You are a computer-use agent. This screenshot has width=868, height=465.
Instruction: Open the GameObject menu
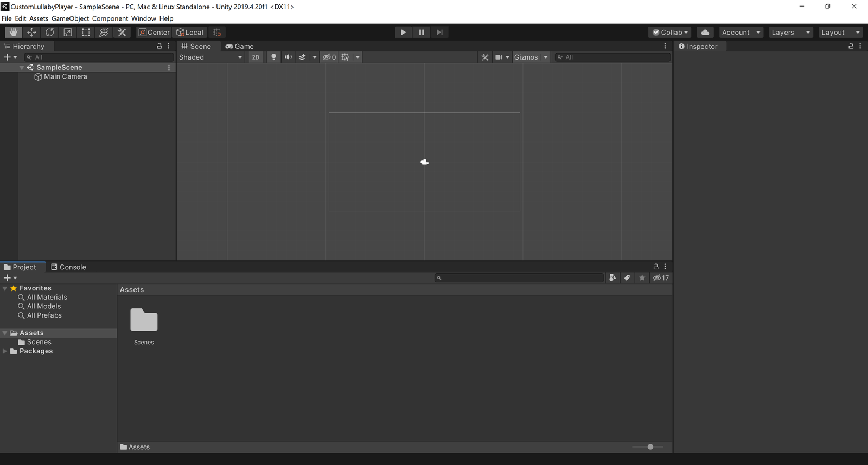[70, 18]
